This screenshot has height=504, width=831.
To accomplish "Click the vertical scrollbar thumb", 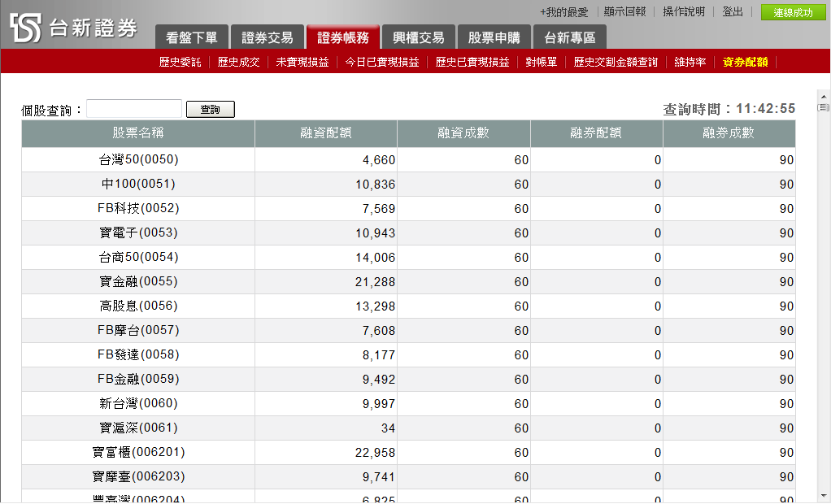I will [824, 107].
